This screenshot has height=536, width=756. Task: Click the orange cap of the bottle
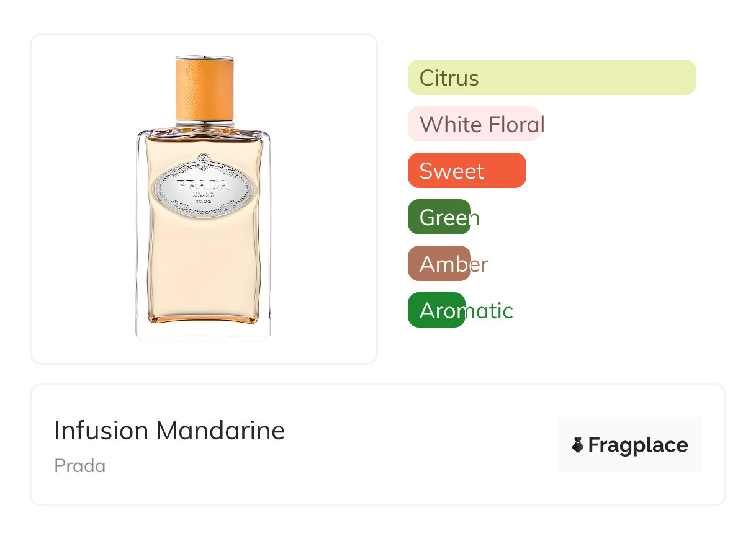tap(204, 89)
